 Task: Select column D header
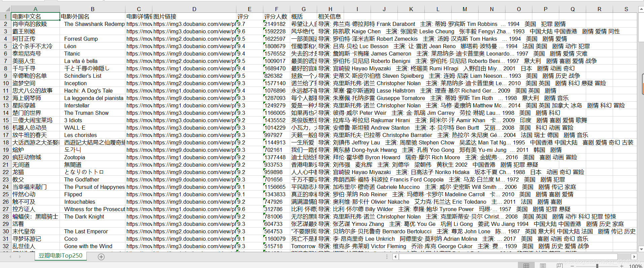(x=194, y=9)
